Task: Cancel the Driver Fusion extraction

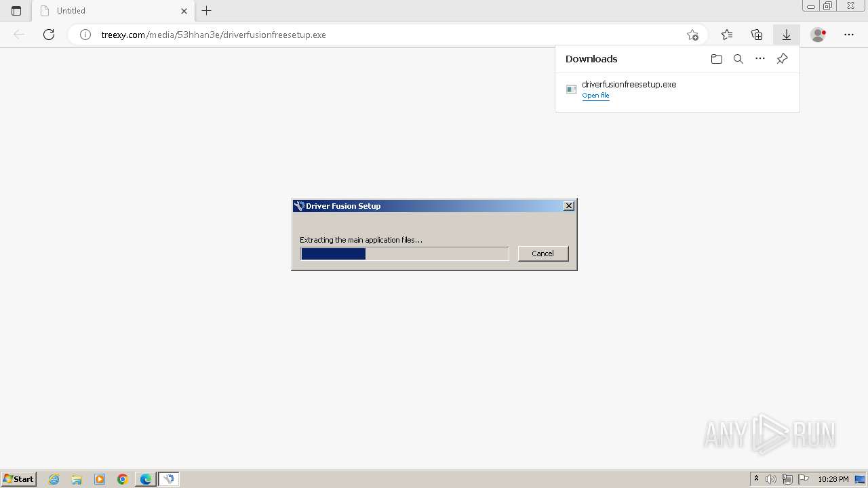Action: click(542, 253)
